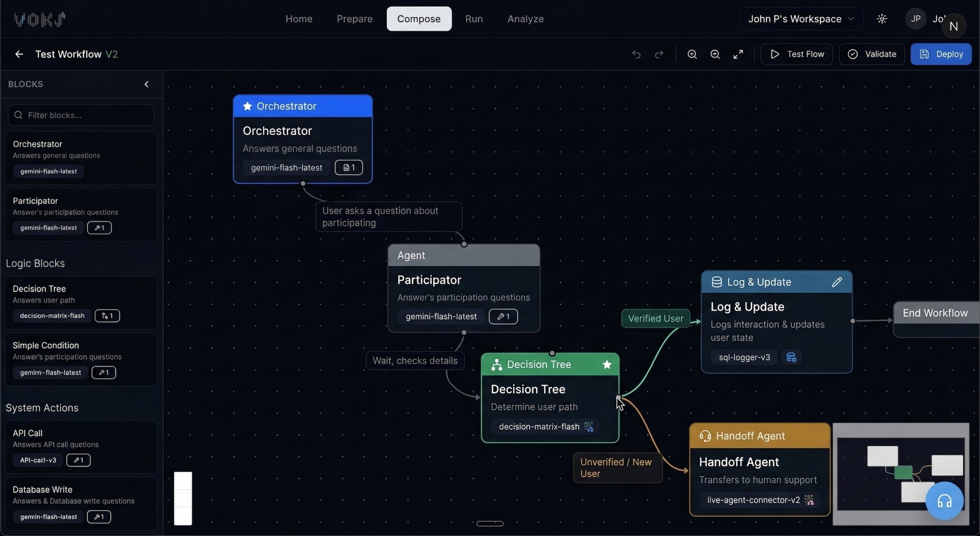Click the pencil edit icon on Log & Update
Image resolution: width=980 pixels, height=536 pixels.
point(837,282)
